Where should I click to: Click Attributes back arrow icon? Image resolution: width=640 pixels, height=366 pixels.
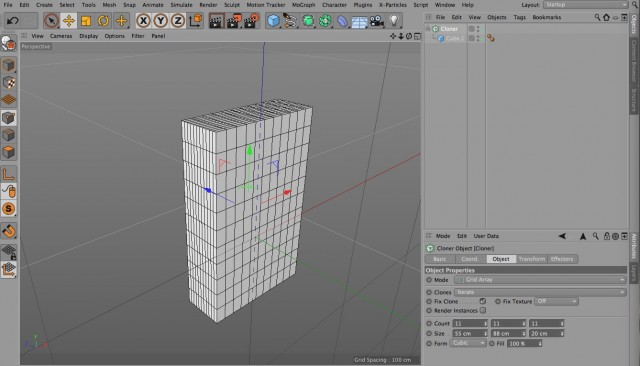pos(562,236)
